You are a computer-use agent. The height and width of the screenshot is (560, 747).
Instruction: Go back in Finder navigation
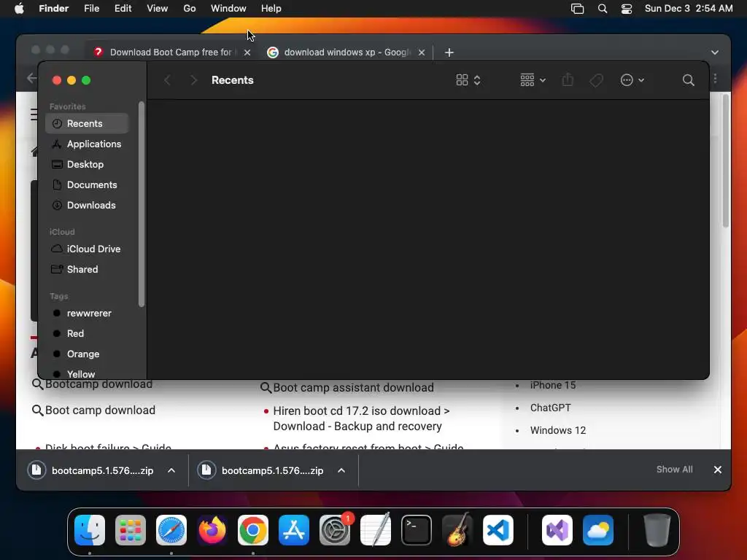tap(167, 80)
